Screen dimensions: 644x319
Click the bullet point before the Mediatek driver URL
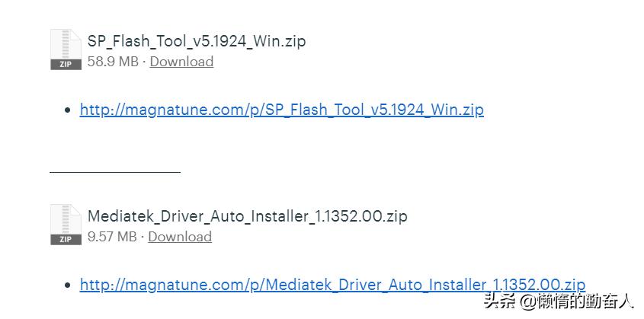[68, 286]
